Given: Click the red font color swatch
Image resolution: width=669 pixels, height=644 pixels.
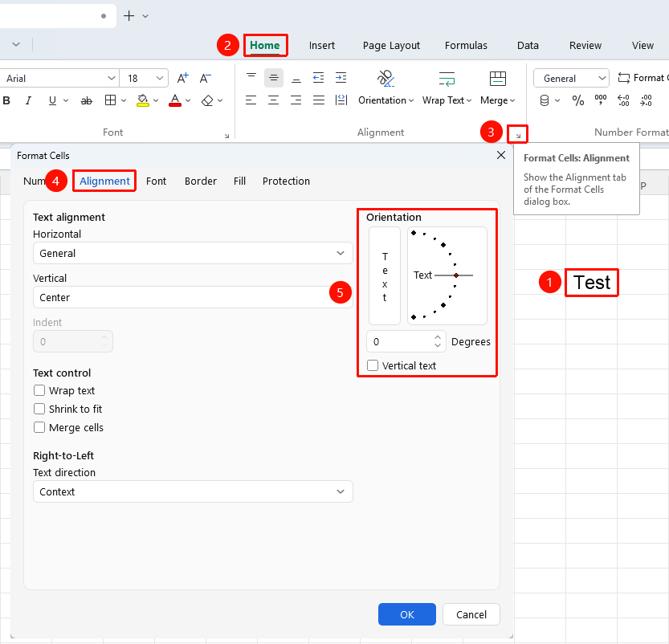Looking at the screenshot, I should (175, 100).
